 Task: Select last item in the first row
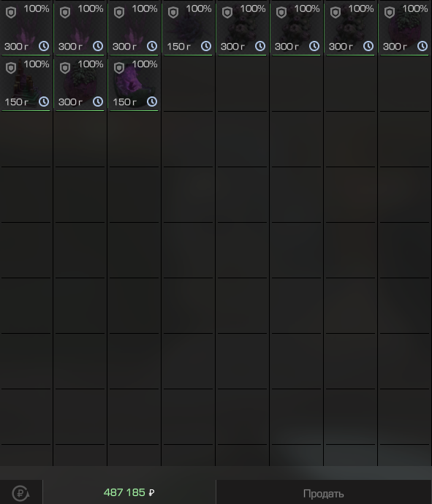click(x=404, y=28)
